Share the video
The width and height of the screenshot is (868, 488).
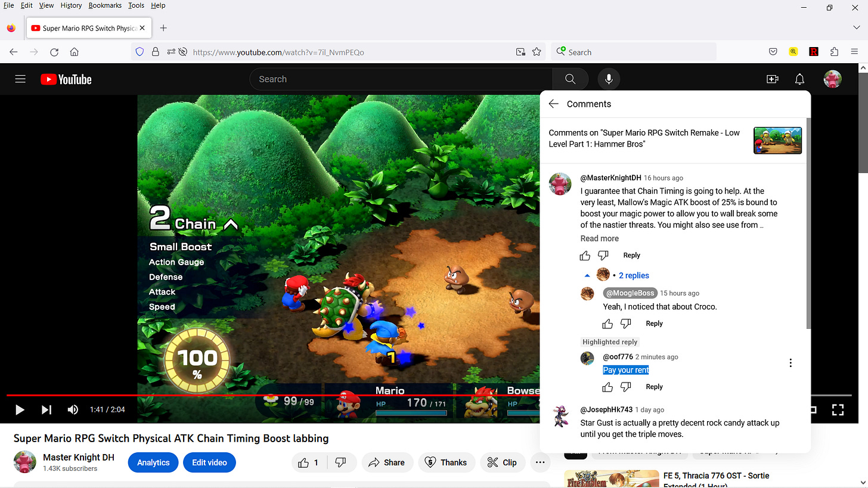[x=387, y=462]
